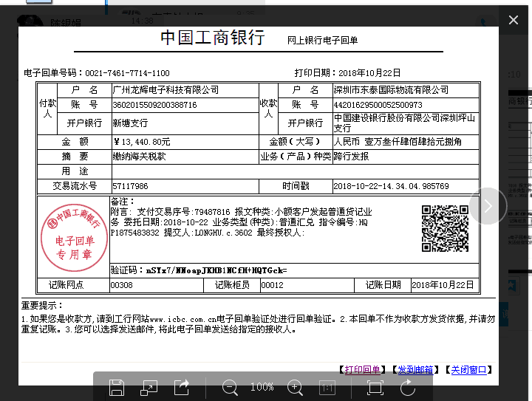The height and width of the screenshot is (401, 532).
Task: Click the 打印回单 link
Action: click(362, 369)
